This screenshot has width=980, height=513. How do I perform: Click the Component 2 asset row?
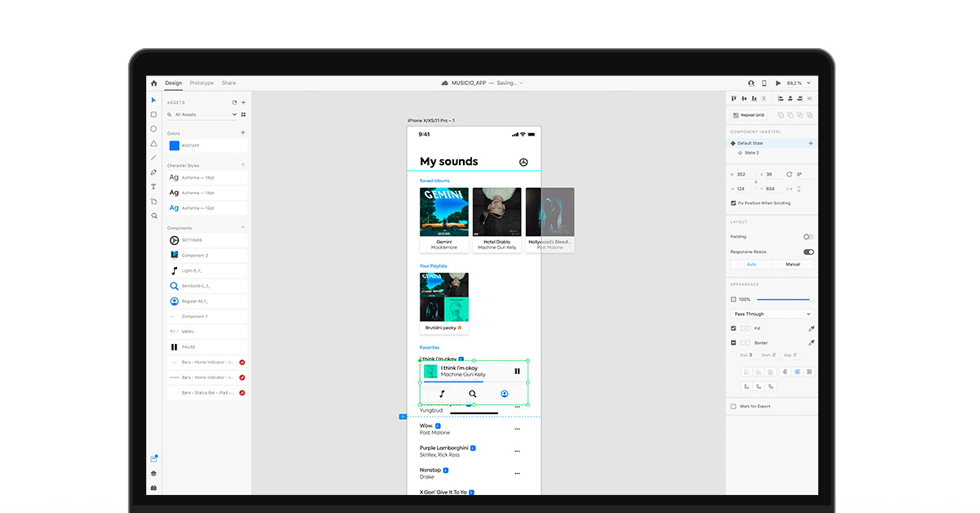(207, 256)
